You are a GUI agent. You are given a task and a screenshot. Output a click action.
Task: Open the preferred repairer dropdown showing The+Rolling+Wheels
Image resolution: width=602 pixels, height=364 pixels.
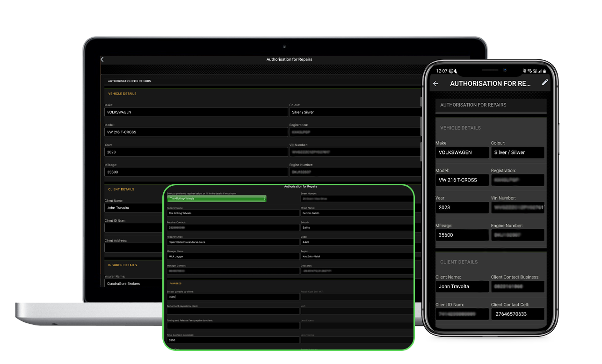(217, 198)
